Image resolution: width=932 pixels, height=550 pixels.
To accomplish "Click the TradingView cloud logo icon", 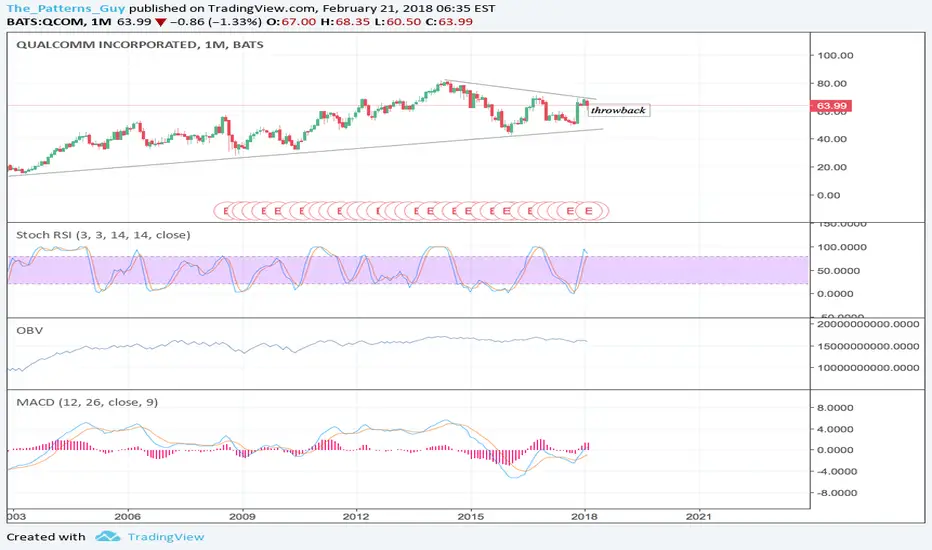I will tap(108, 536).
